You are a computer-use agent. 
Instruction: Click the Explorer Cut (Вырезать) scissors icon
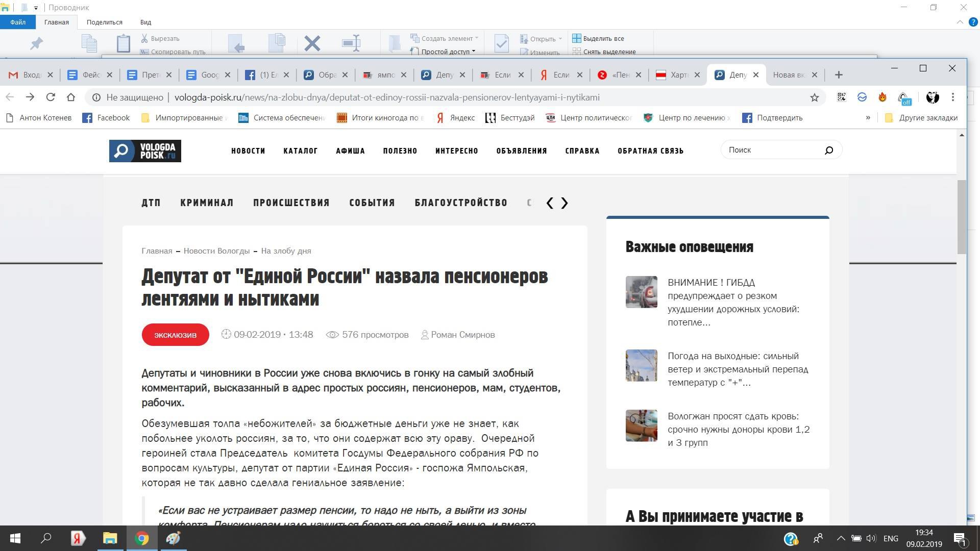pyautogui.click(x=144, y=38)
